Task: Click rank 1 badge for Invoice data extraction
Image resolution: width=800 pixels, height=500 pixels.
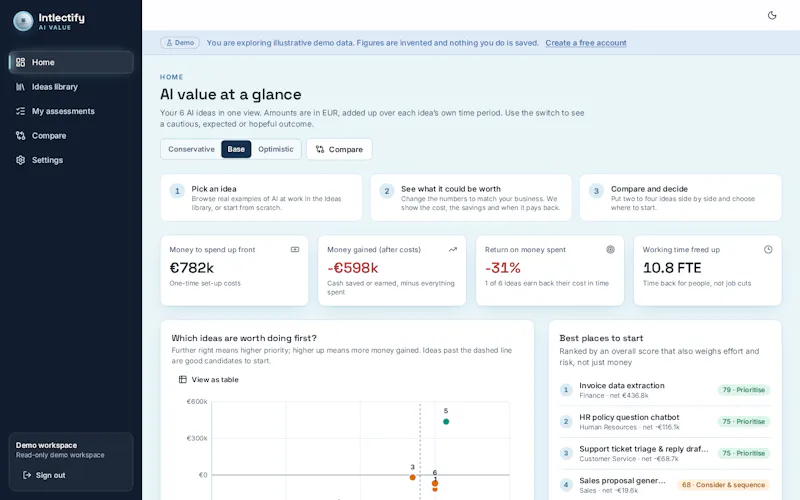Action: (566, 390)
